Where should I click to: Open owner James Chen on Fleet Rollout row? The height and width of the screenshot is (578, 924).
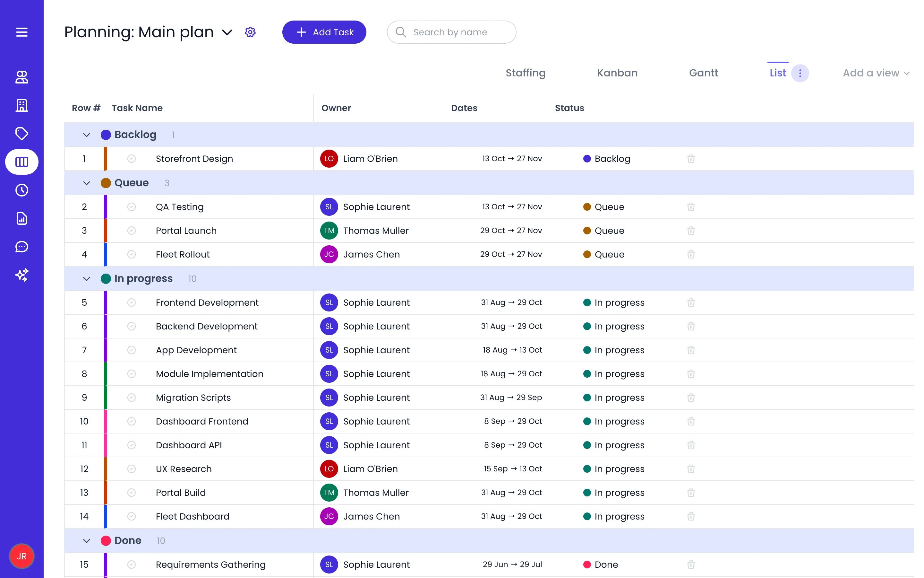coord(371,254)
